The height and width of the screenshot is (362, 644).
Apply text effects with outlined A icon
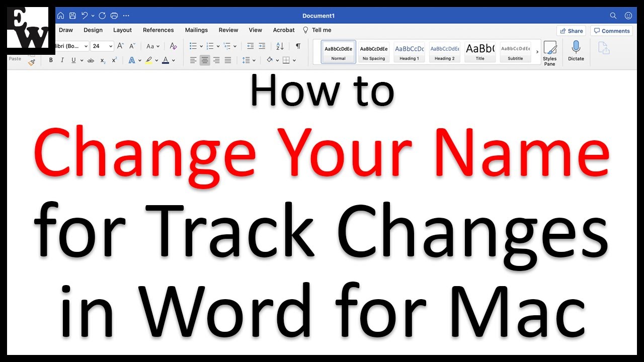click(x=132, y=60)
